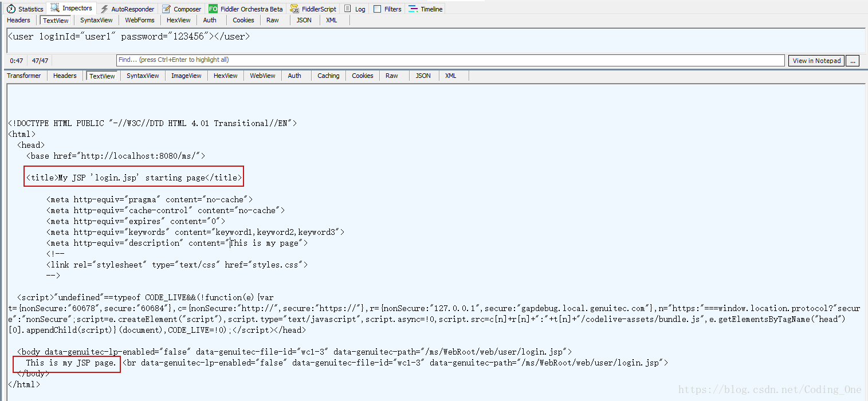Screen dimensions: 868x401
Task: Click the Composer pencil icon
Action: [x=166, y=9]
